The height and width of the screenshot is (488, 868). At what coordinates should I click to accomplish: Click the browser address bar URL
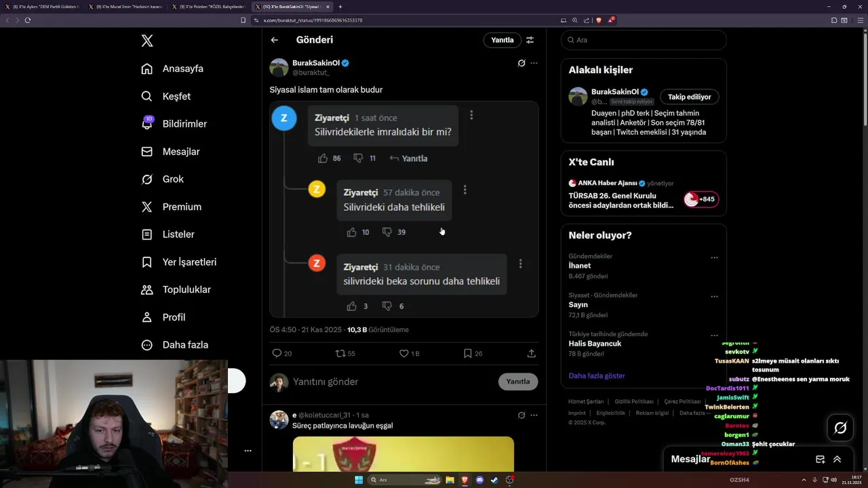[313, 20]
